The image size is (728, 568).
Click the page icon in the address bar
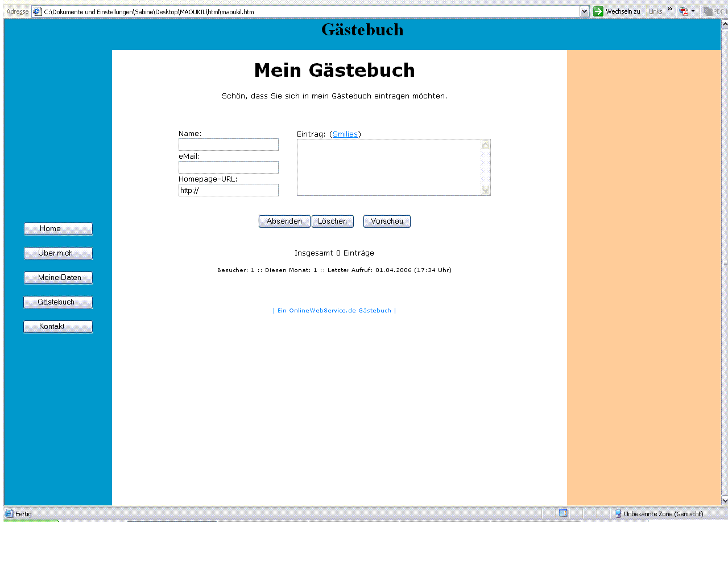point(38,11)
